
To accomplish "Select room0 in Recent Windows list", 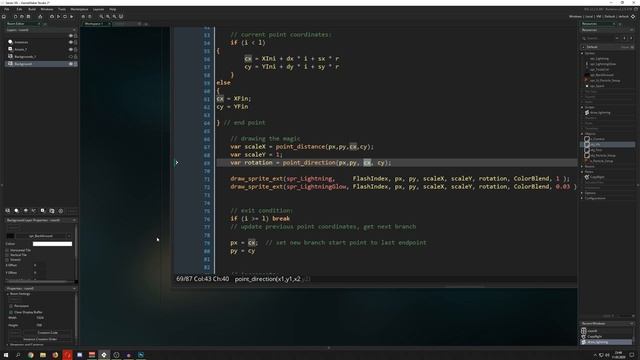I will pyautogui.click(x=607, y=331).
